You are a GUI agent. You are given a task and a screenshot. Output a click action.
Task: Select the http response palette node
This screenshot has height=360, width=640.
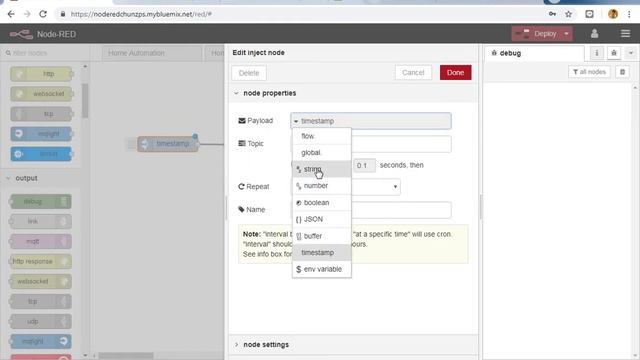pos(40,261)
